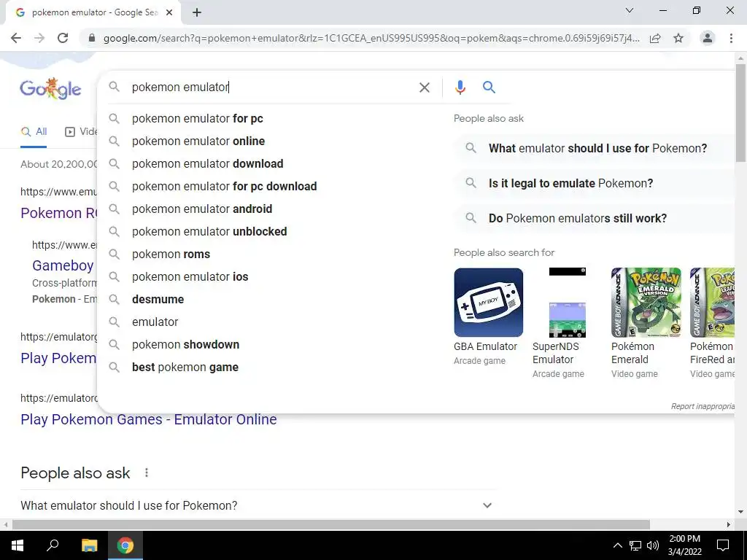Open the Gameboy sub-result link

pyautogui.click(x=63, y=265)
